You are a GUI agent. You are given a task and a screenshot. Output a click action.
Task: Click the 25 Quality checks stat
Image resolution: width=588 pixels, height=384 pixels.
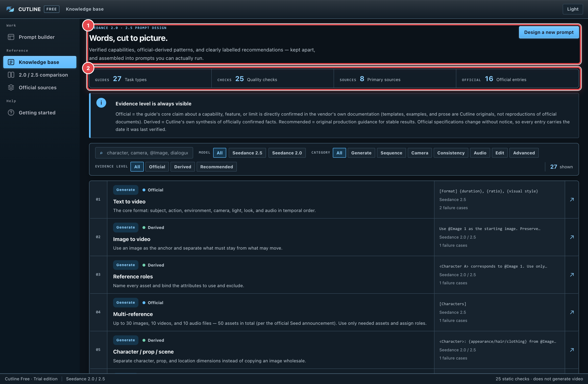pyautogui.click(x=273, y=79)
